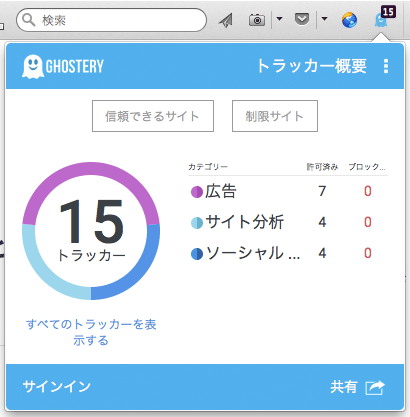The height and width of the screenshot is (417, 410).
Task: Click blocked count 0 for サイト分析
Action: (367, 222)
